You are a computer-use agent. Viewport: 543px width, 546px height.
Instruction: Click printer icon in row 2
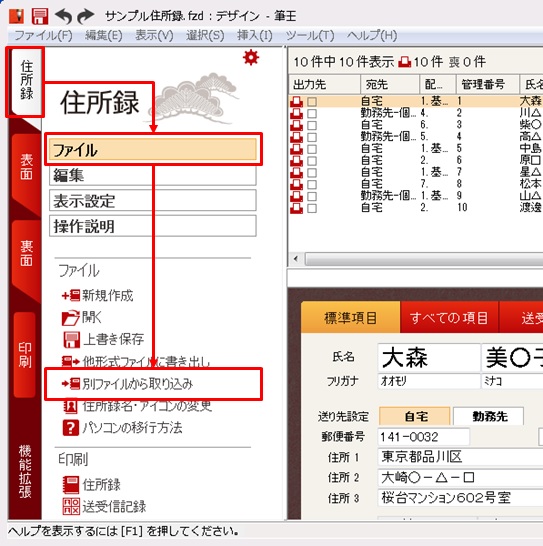[x=296, y=113]
